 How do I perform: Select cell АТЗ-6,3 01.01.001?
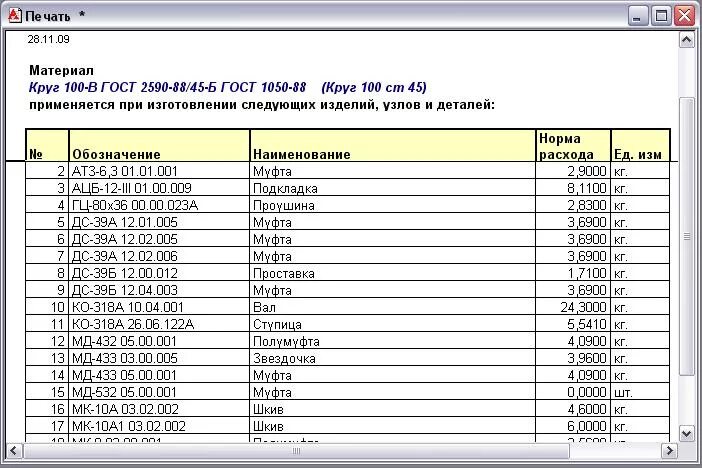click(x=159, y=171)
